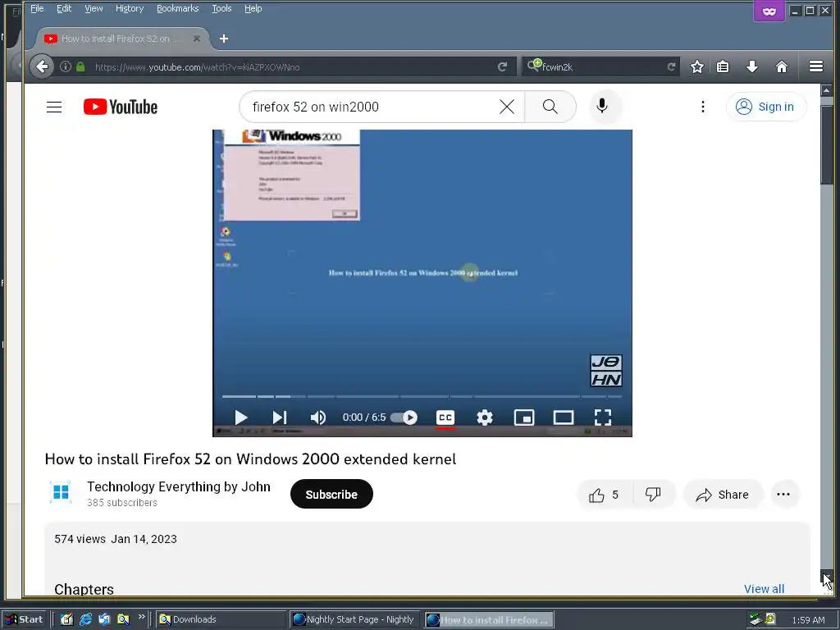Open the Help menu

[x=253, y=8]
